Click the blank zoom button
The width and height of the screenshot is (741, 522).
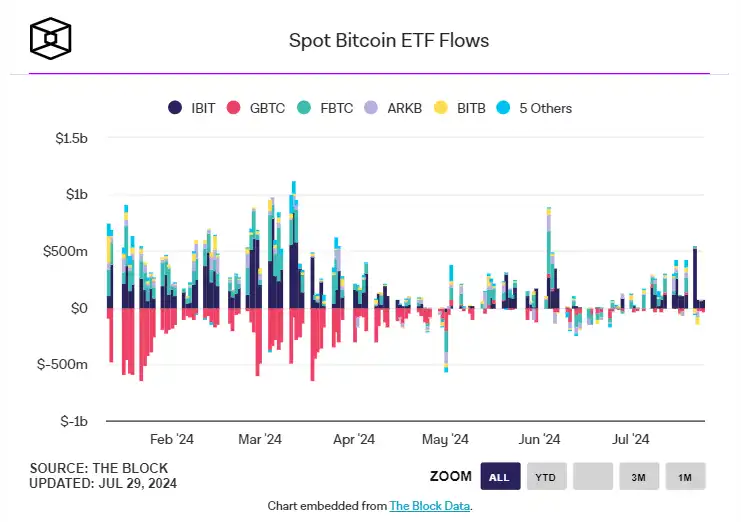pos(592,477)
